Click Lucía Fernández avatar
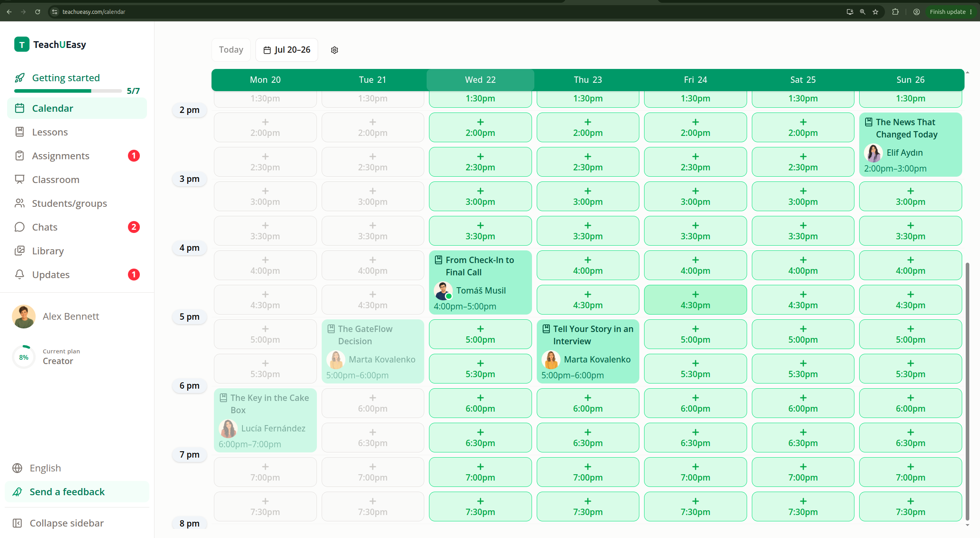The image size is (980, 538). [228, 429]
